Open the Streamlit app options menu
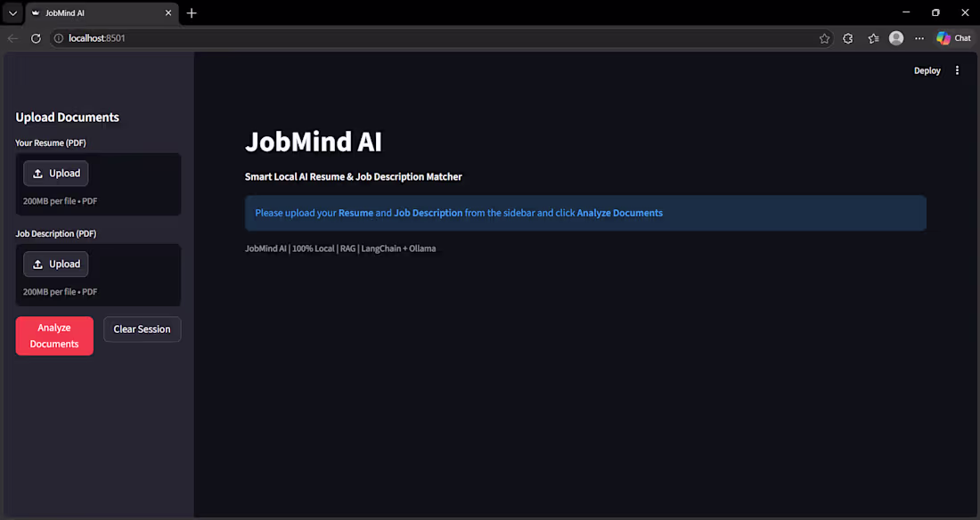Viewport: 980px width, 520px height. click(x=957, y=69)
